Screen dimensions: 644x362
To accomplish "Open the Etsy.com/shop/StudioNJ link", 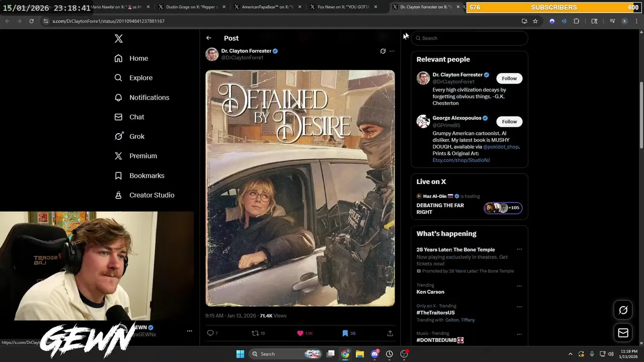I will [461, 160].
